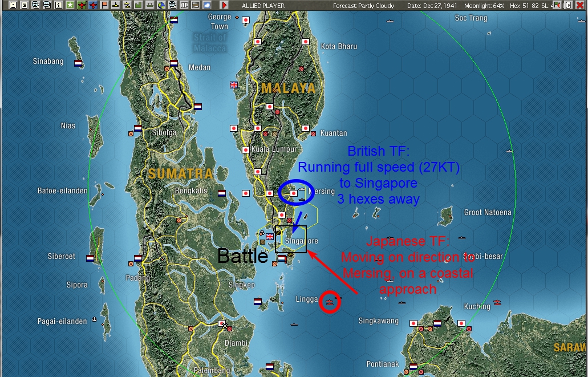Click the 'Moonlight: 64%' status entry
The height and width of the screenshot is (377, 588).
coord(484,6)
